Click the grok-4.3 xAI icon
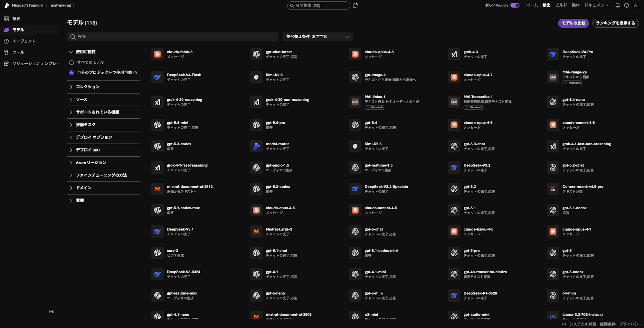Viewport: 644px width, 328px height. 454,54
